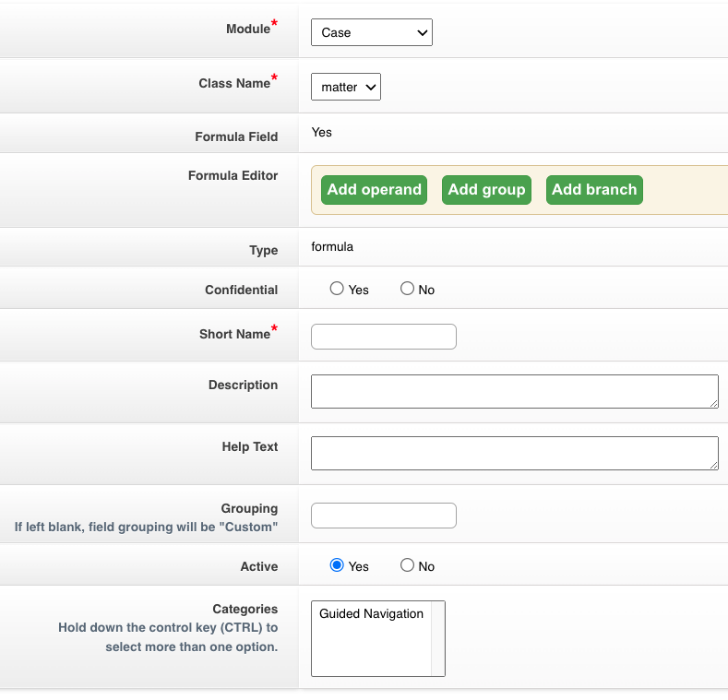The image size is (728, 700).
Task: Click into the Help Text text area
Action: [x=515, y=453]
